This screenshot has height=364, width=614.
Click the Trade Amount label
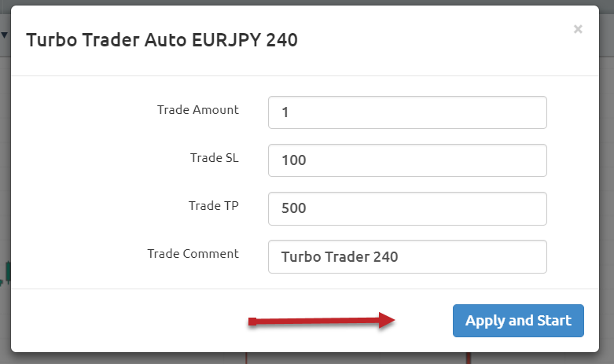pyautogui.click(x=198, y=110)
